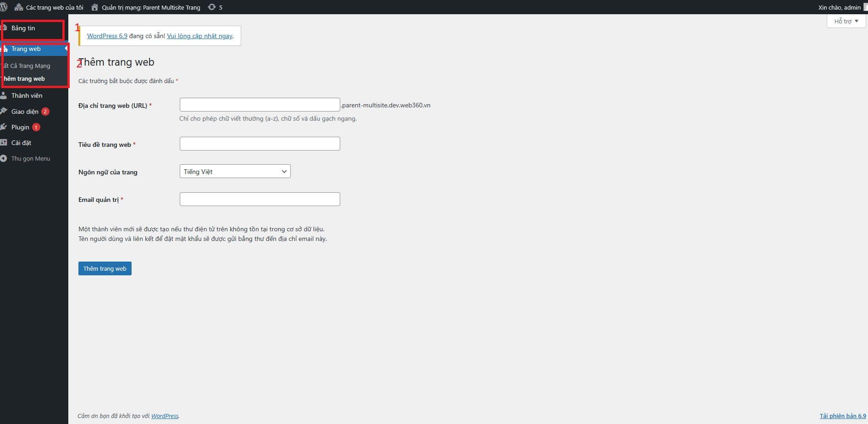
Task: Click the Email quản trị input field
Action: (260, 199)
